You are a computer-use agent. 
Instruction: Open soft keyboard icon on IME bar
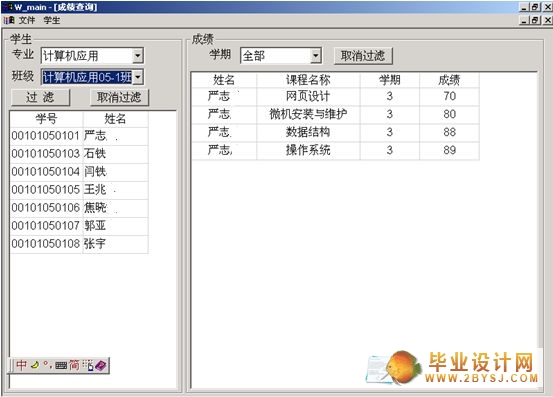(x=61, y=366)
